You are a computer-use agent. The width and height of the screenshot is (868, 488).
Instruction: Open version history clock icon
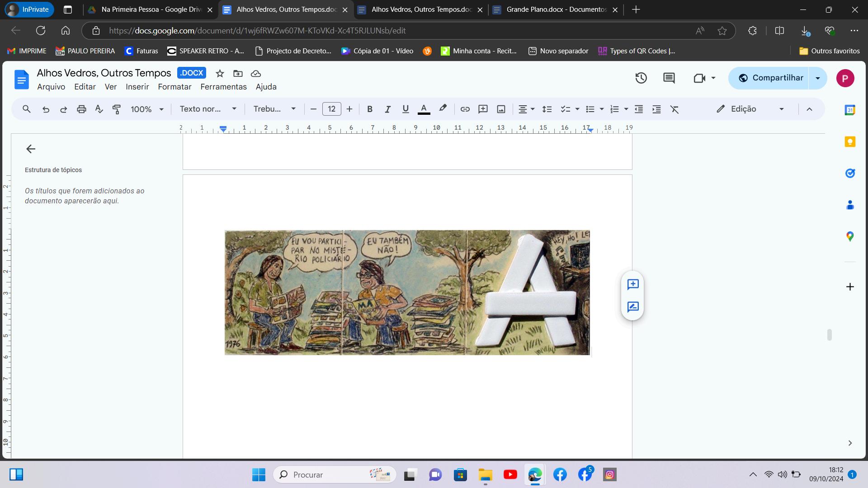[641, 78]
